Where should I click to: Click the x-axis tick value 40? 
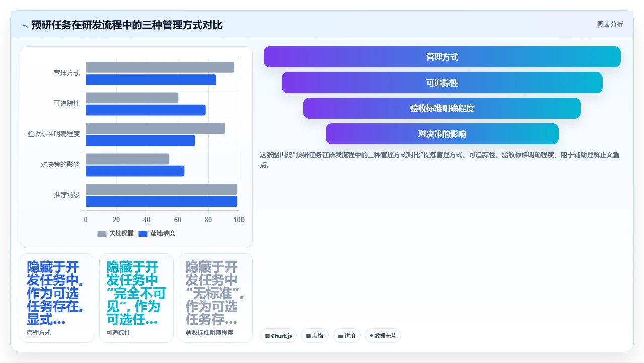click(x=147, y=220)
